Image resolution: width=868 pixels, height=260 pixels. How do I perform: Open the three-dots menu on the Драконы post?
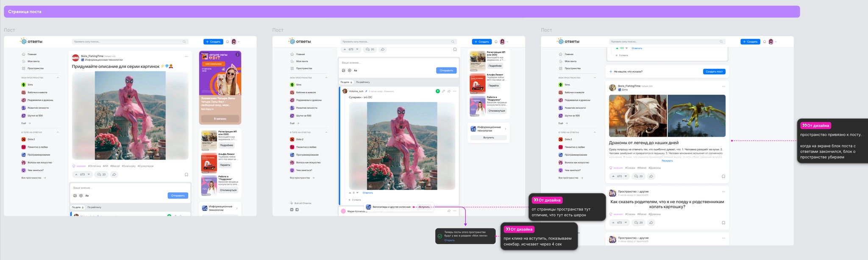pyautogui.click(x=723, y=87)
